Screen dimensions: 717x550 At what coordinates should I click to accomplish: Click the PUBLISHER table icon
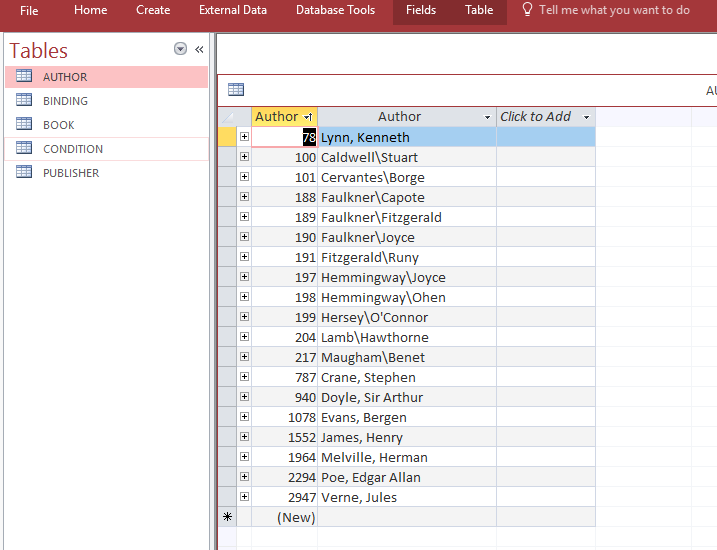[24, 173]
